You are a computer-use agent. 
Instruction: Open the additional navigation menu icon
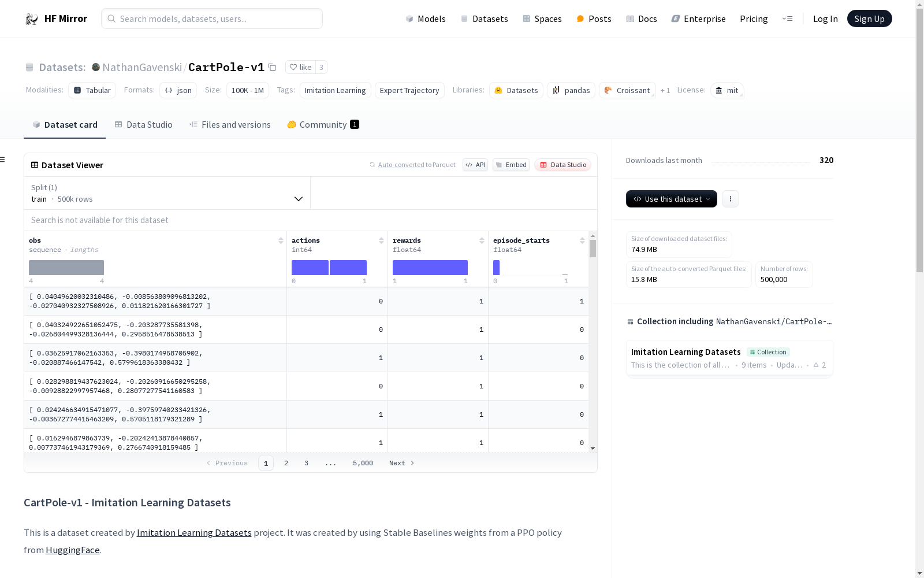pos(787,19)
